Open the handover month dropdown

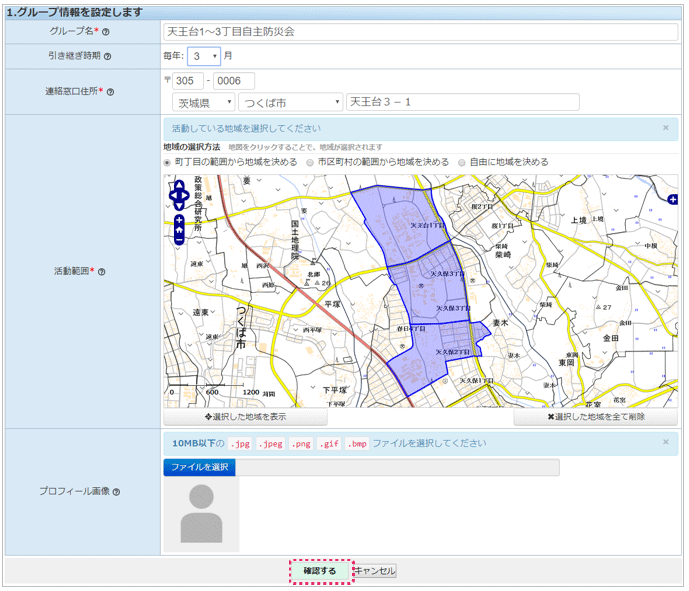coord(203,56)
